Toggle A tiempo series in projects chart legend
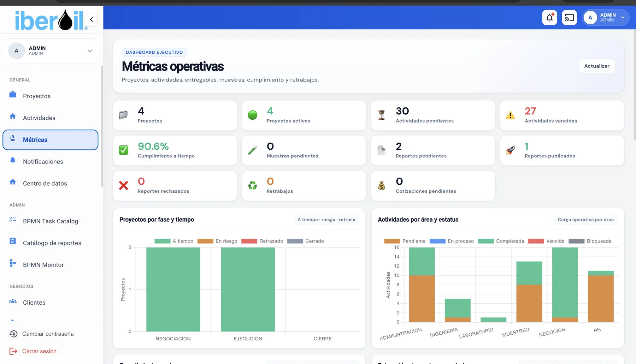This screenshot has height=364, width=636. 174,241
